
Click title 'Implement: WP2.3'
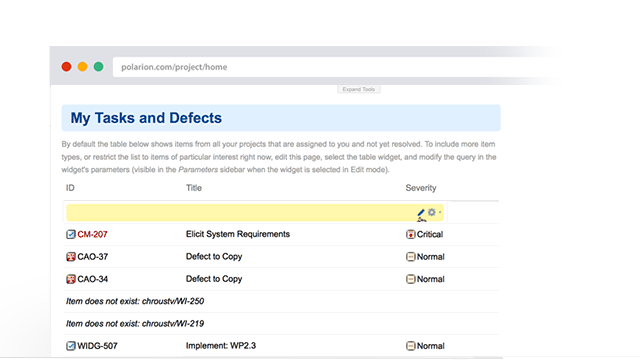tap(221, 345)
